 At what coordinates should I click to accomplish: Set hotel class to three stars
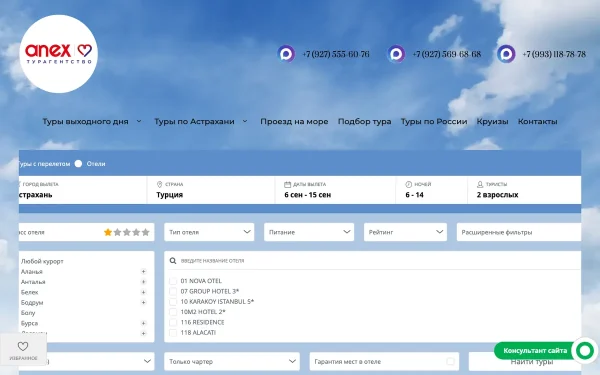coord(127,232)
